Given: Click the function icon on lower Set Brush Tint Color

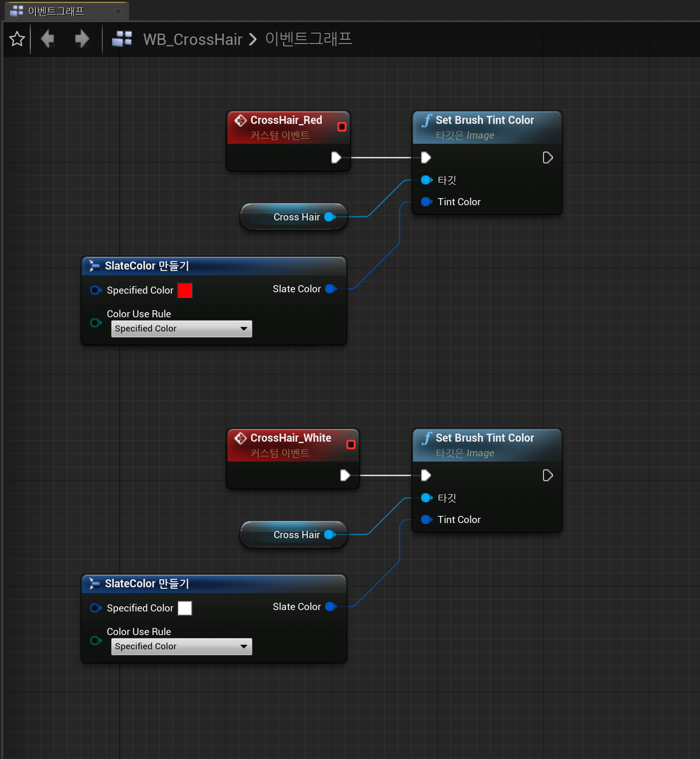Looking at the screenshot, I should tap(427, 438).
